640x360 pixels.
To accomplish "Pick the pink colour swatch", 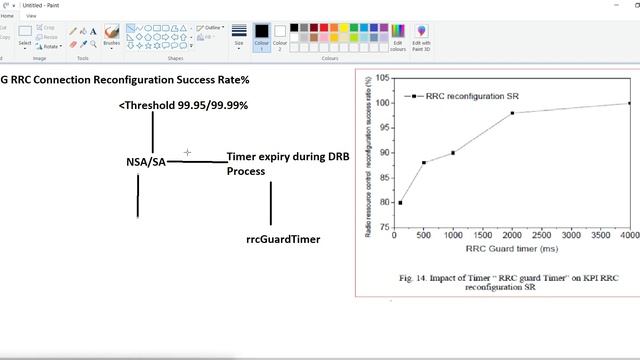I will pyautogui.click(x=324, y=38).
